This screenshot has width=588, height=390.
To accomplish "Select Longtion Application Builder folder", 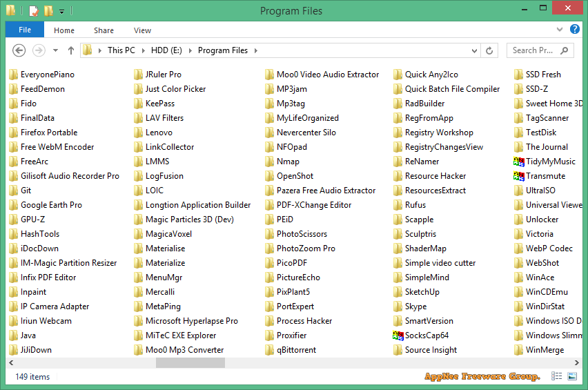I will click(x=193, y=205).
